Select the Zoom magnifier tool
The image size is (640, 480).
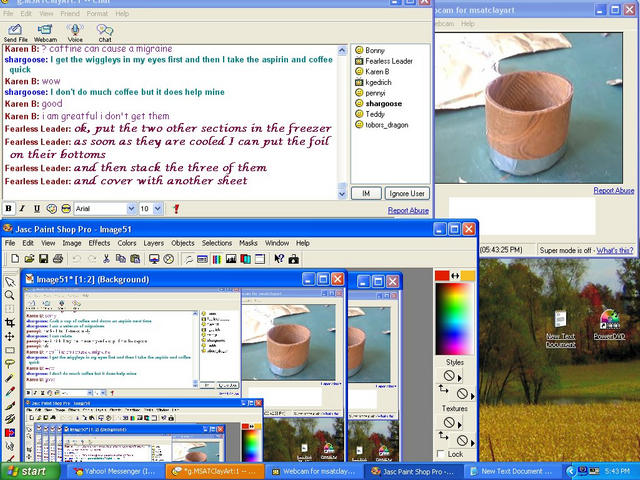point(9,296)
